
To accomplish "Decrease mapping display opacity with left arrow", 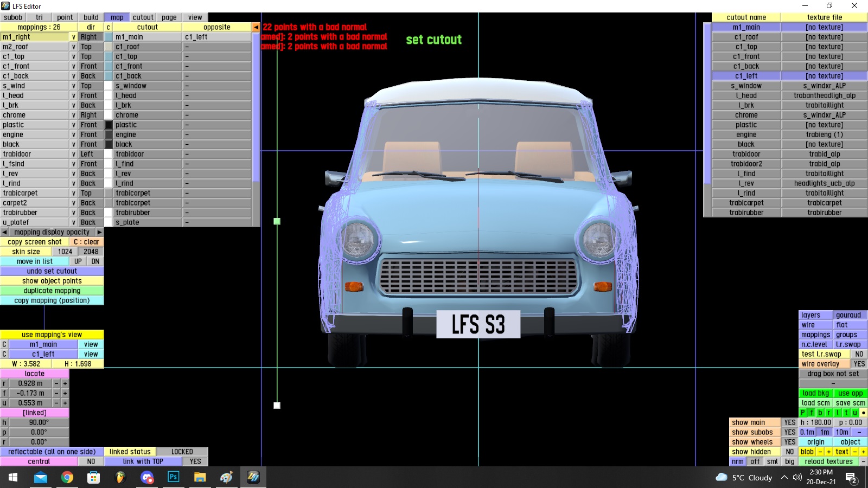I will (x=4, y=232).
